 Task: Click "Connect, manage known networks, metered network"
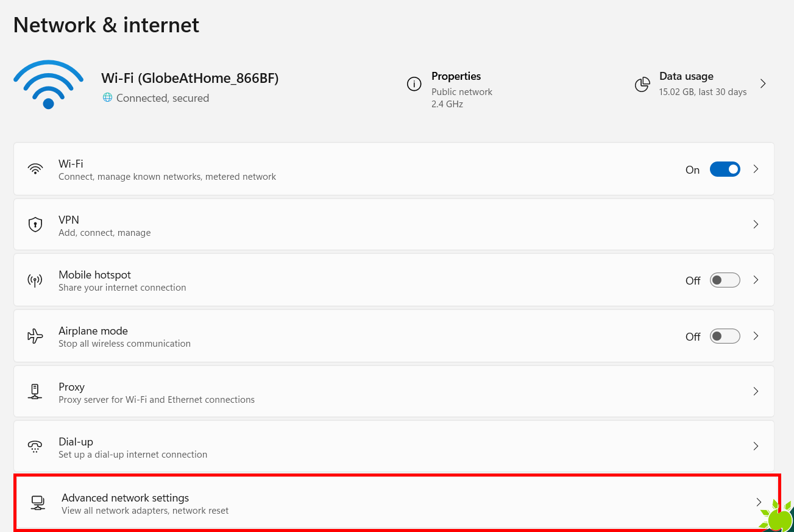coord(167,177)
